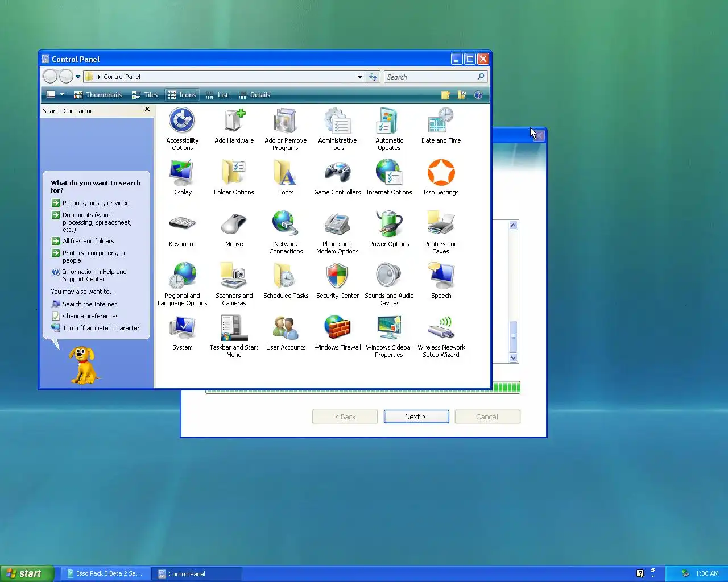Open the System icon

182,333
